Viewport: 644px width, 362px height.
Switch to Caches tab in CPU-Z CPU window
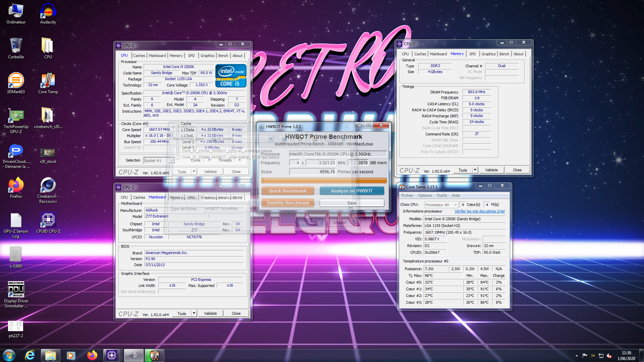139,56
